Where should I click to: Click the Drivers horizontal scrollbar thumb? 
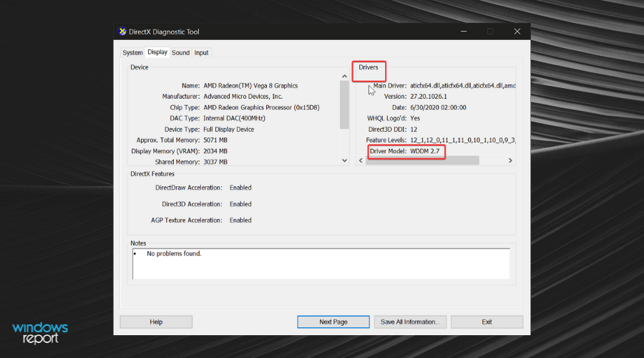point(422,160)
